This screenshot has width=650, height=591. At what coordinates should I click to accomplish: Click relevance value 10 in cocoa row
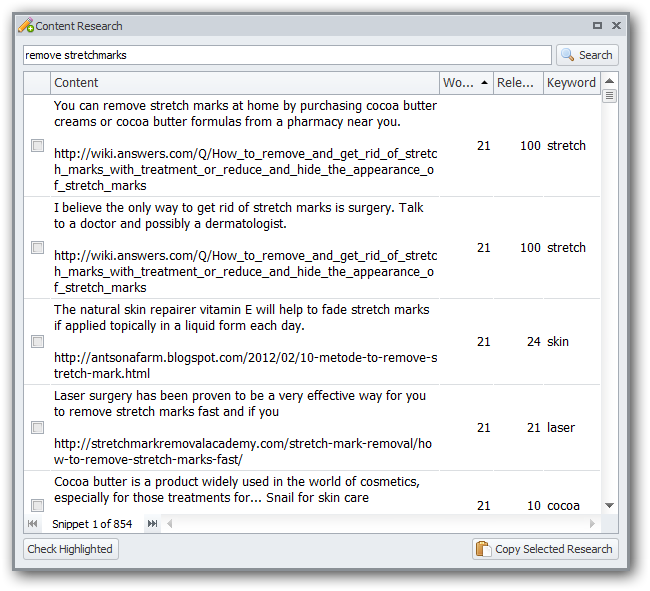pyautogui.click(x=534, y=506)
